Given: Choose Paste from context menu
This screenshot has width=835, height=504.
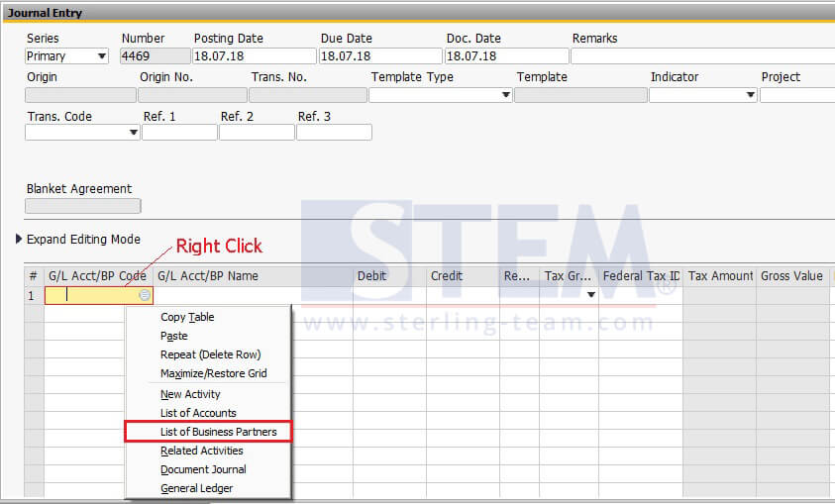Looking at the screenshot, I should [x=173, y=336].
